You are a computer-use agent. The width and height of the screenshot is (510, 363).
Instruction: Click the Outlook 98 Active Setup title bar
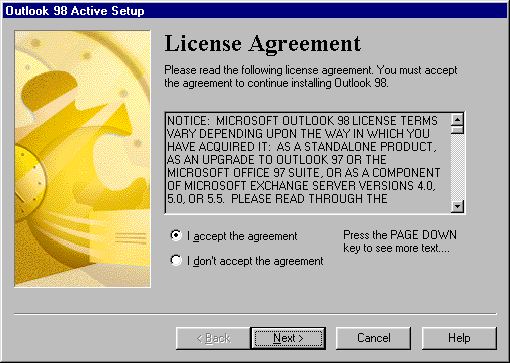pos(255,11)
